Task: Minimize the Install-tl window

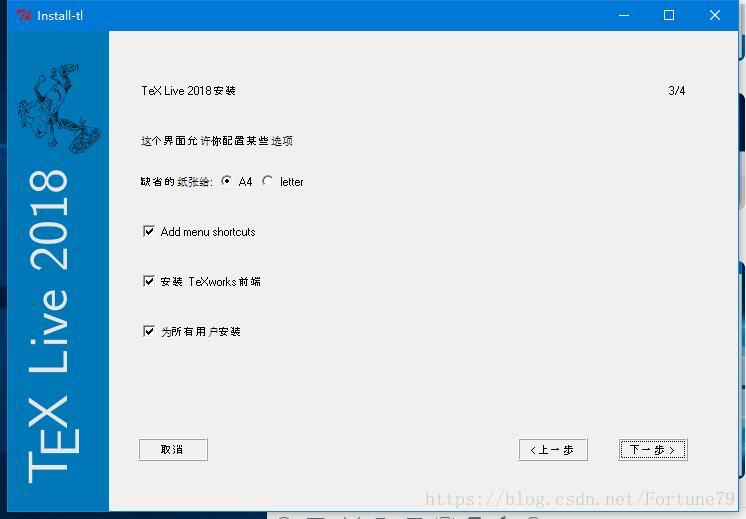Action: (624, 15)
